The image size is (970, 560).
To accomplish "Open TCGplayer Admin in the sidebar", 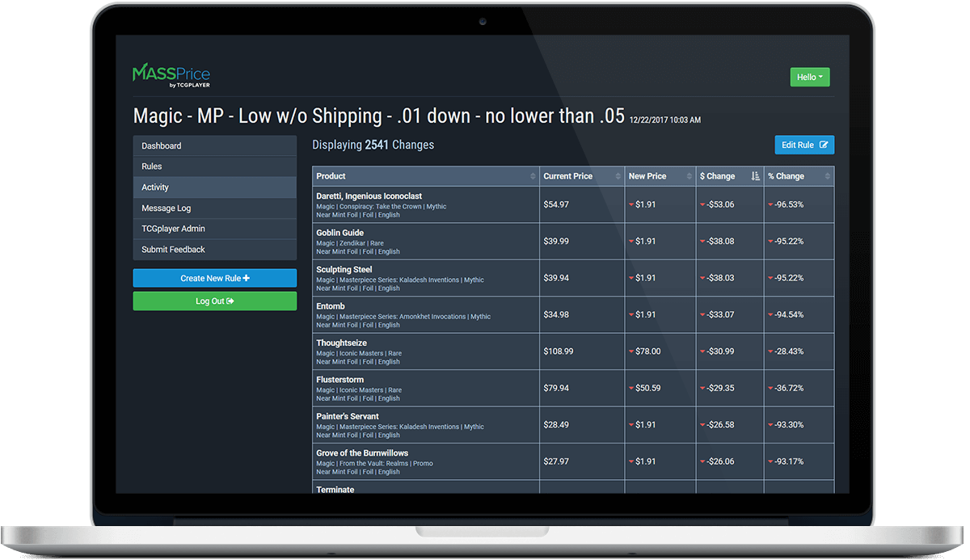I will coord(215,229).
